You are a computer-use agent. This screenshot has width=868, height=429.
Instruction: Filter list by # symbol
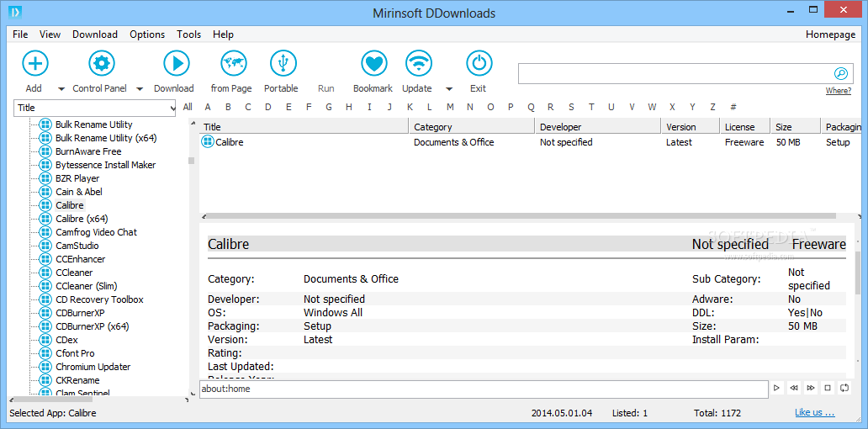click(x=733, y=107)
